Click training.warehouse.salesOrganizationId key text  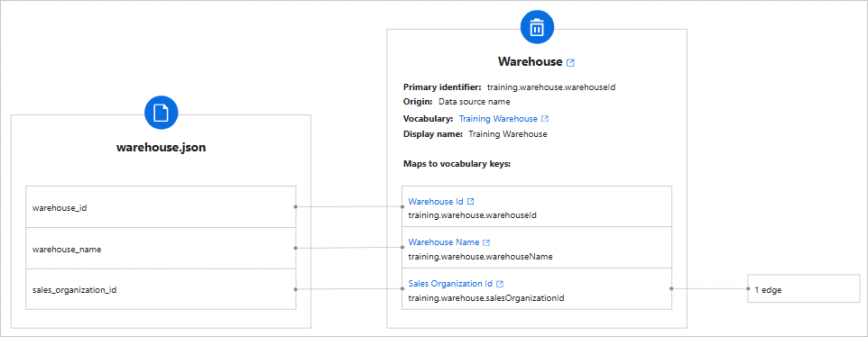pyautogui.click(x=486, y=297)
